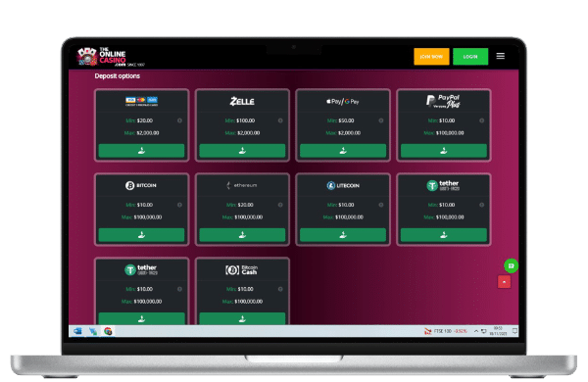This screenshot has width=588, height=382.
Task: Deposit using the credit cards option button
Action: click(141, 151)
